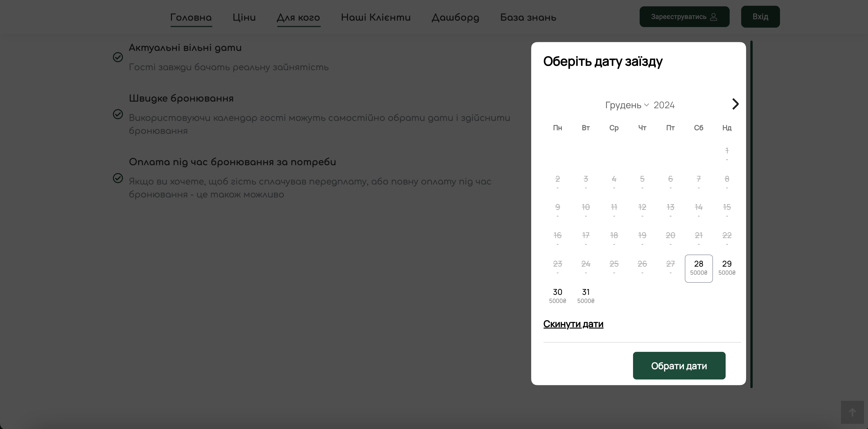This screenshot has height=429, width=868.
Task: Click the disabled date 27
Action: click(x=670, y=268)
